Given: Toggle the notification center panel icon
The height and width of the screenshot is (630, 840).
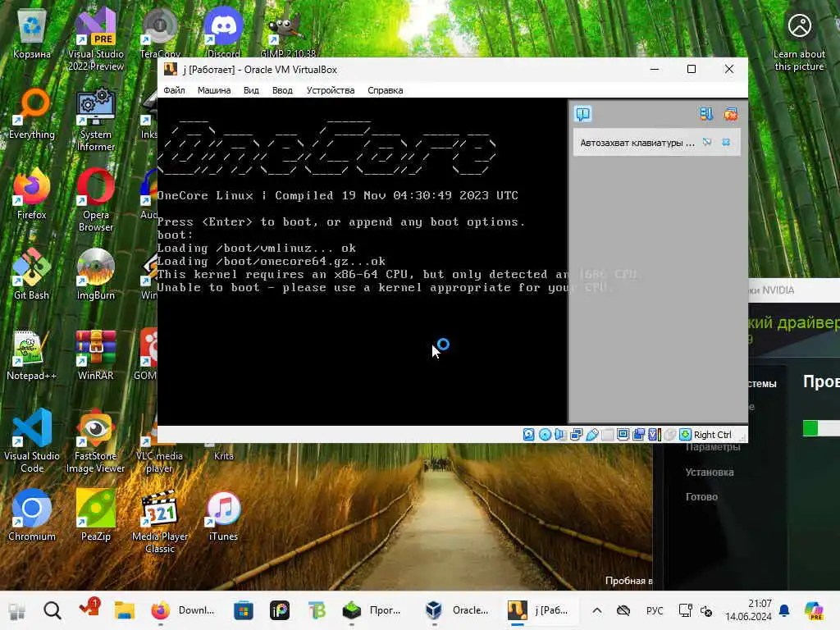Looking at the screenshot, I should 583,113.
